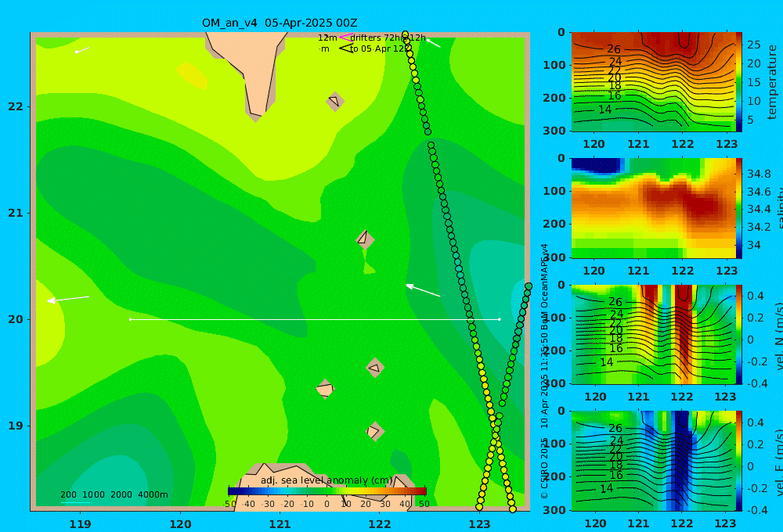Click the right endpoint of the white transect line
Viewport: 783px width, 532px height.
pos(500,319)
